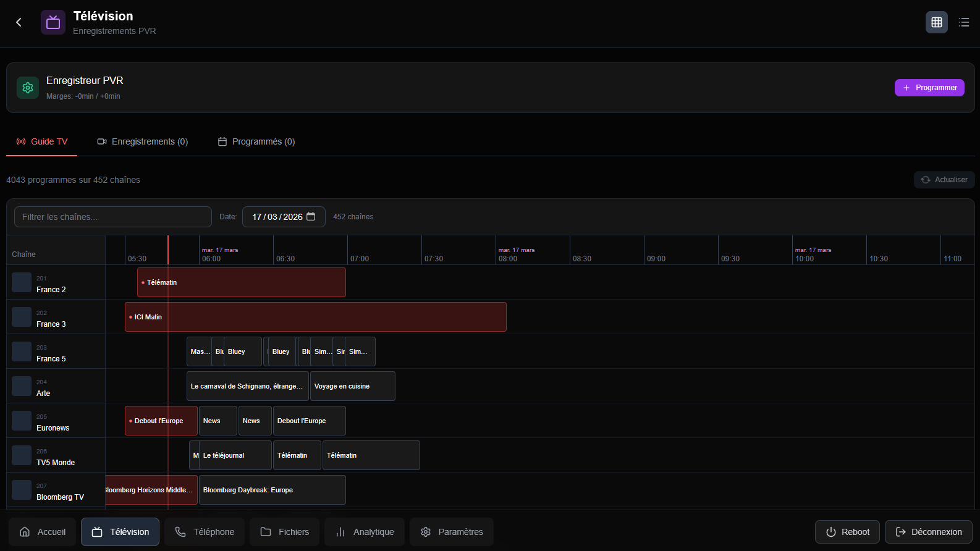Image resolution: width=980 pixels, height=551 pixels.
Task: Open the Mas… programme on France 5
Action: pos(199,351)
